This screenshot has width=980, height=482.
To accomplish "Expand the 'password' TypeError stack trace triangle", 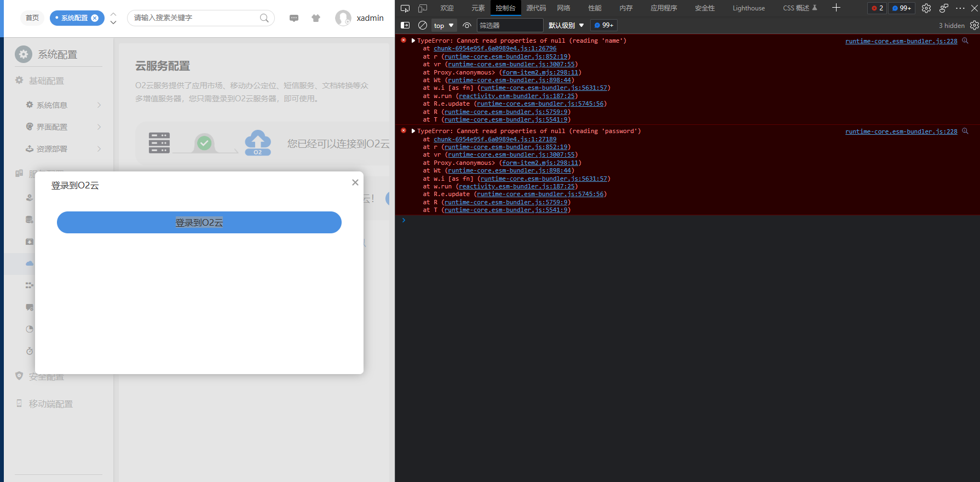I will [x=413, y=131].
